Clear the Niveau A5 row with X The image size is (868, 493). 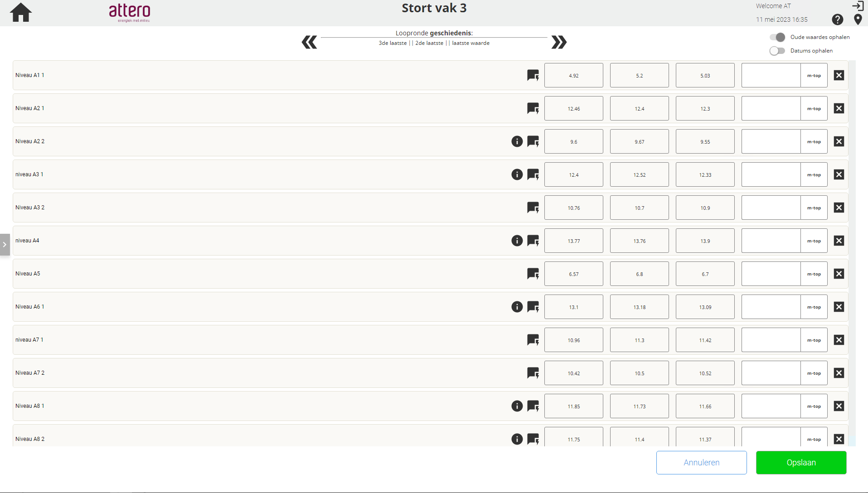[839, 274]
